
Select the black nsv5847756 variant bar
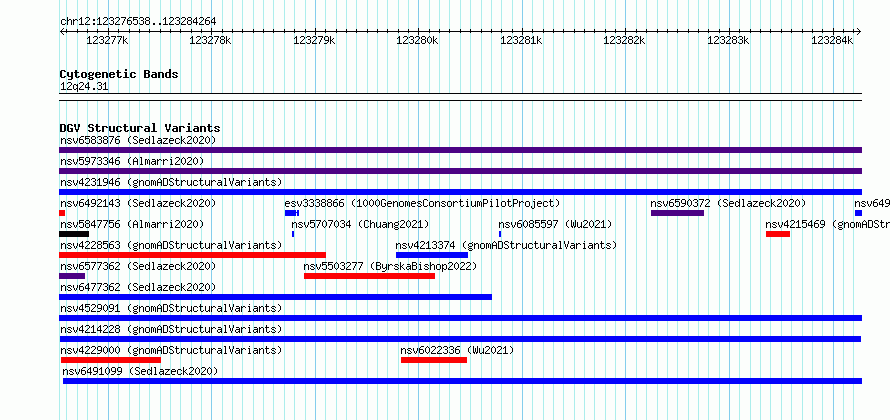click(74, 234)
